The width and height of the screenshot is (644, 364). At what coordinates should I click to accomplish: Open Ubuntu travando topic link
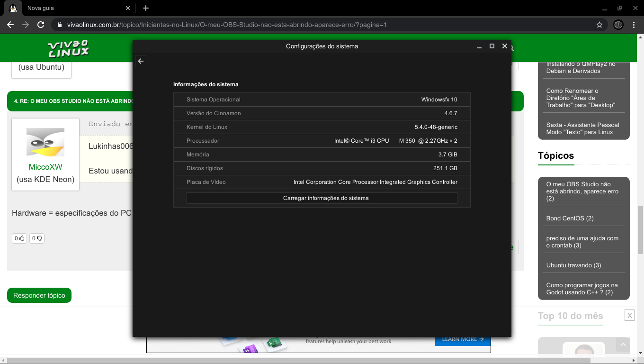[x=573, y=265]
